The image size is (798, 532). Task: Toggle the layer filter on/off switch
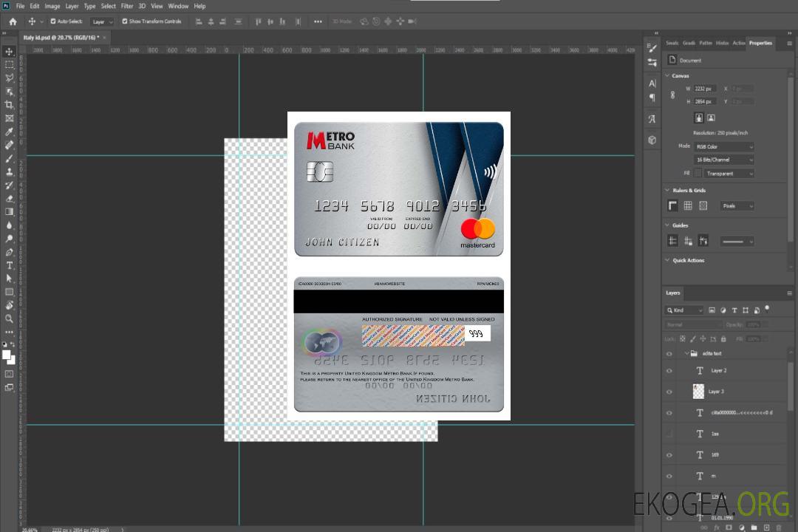pyautogui.click(x=767, y=309)
